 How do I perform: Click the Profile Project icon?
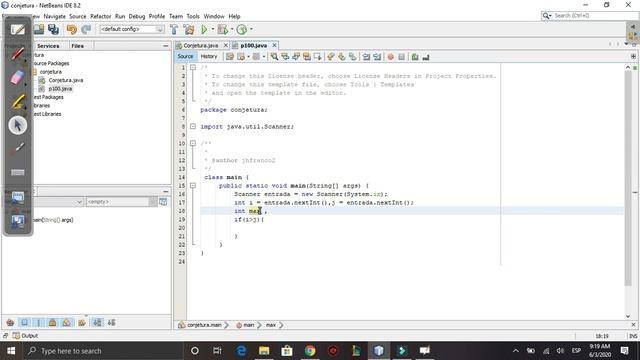tap(242, 29)
